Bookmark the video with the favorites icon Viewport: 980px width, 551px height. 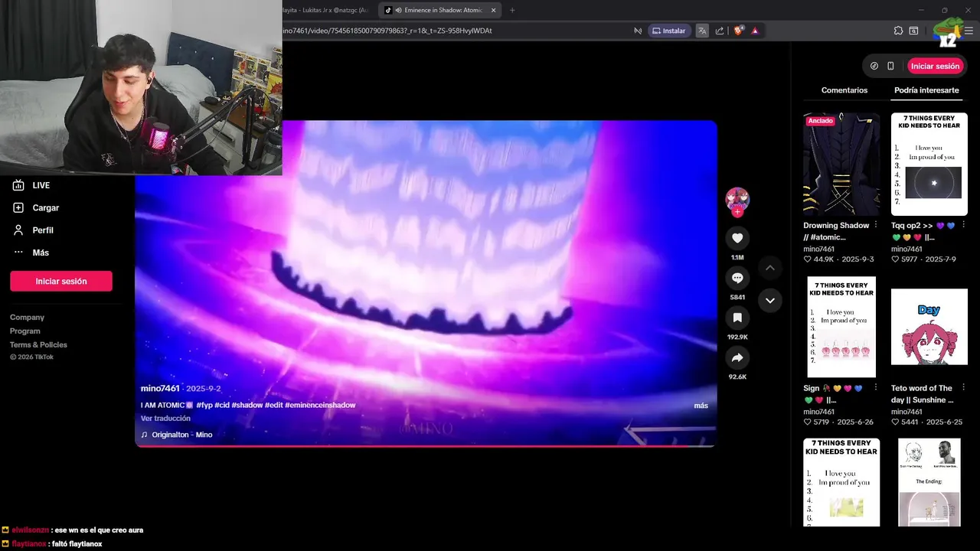[737, 318]
